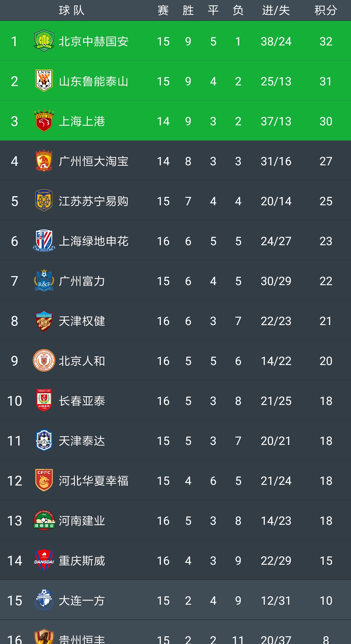Open the Dalian Yifang club crest
The width and height of the screenshot is (351, 644).
pos(44,600)
